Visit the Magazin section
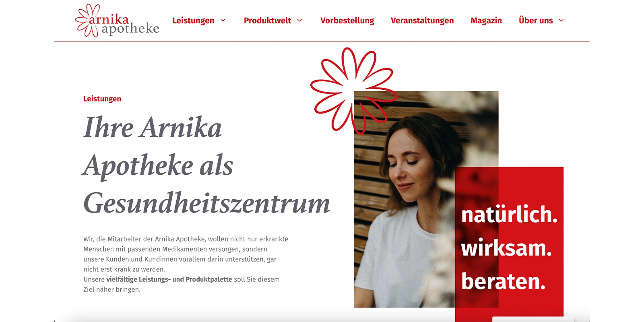The height and width of the screenshot is (322, 644). pyautogui.click(x=486, y=21)
